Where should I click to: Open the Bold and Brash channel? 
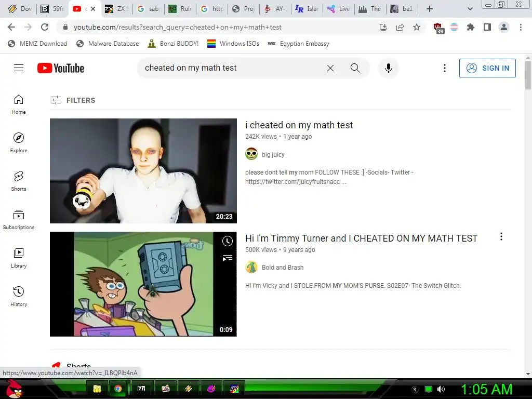pos(283,268)
